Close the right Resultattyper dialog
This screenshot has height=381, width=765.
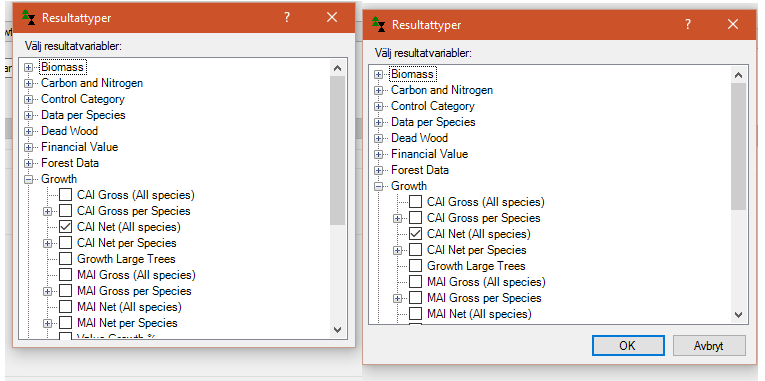coord(733,24)
